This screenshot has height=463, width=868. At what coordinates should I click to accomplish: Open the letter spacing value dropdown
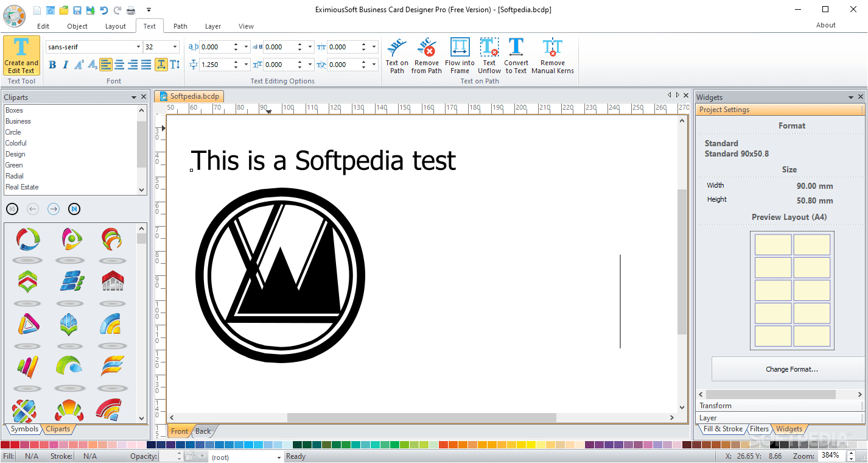247,47
